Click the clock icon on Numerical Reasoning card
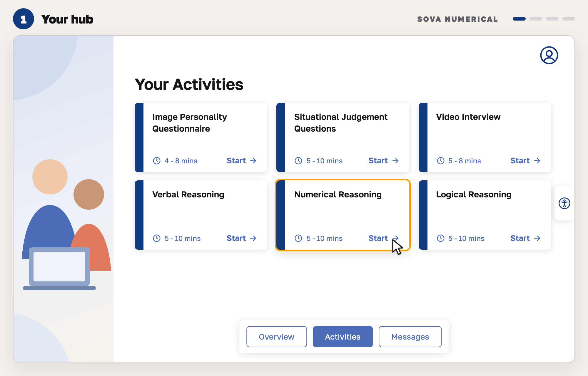The height and width of the screenshot is (376, 588). tap(298, 238)
